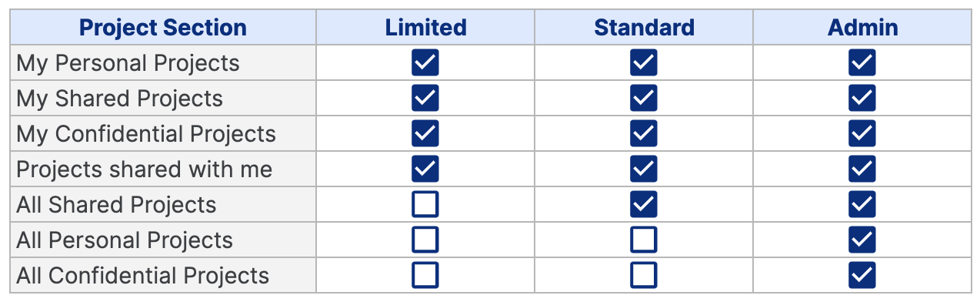Disable Standard access to All Shared Projects
Image resolution: width=980 pixels, height=302 pixels.
point(644,204)
